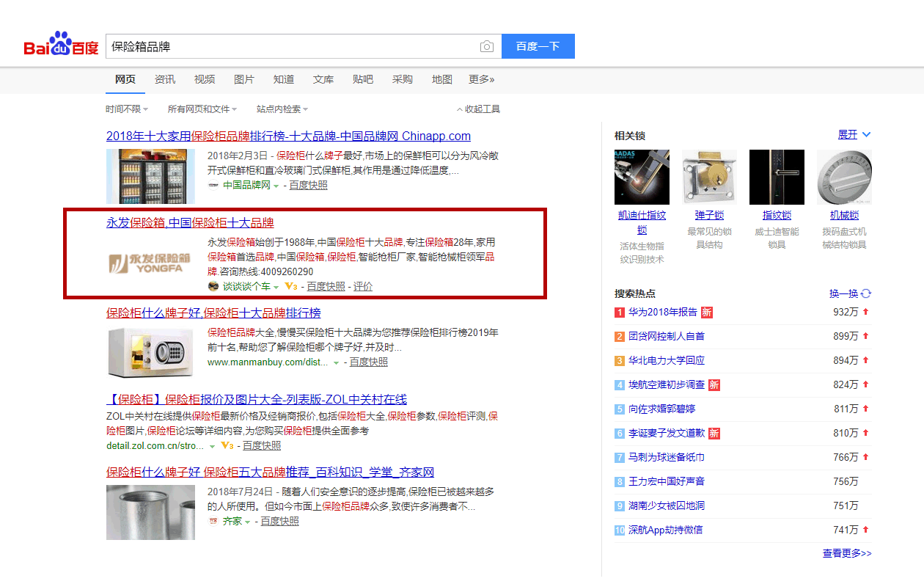Image resolution: width=924 pixels, height=584 pixels.
Task: Click 换一换 to refresh hot searches
Action: tap(843, 293)
